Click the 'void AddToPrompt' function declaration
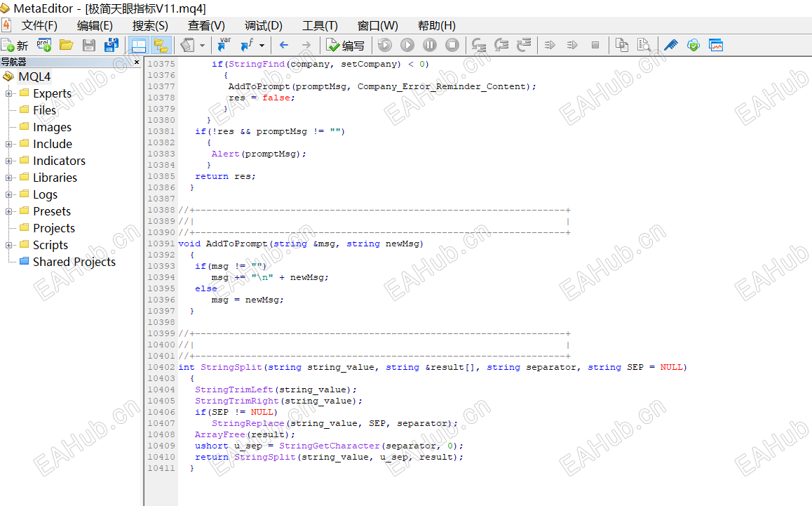The height and width of the screenshot is (506, 812). click(300, 244)
